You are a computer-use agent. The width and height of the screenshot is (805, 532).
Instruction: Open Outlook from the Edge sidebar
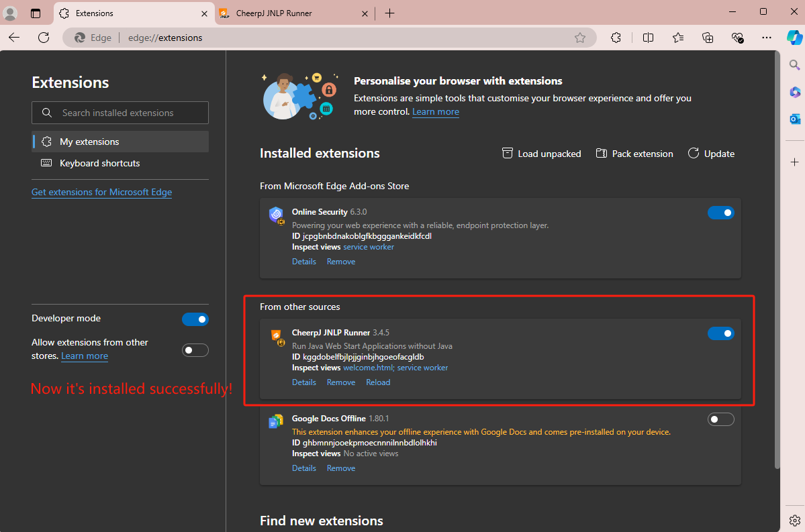click(x=794, y=119)
